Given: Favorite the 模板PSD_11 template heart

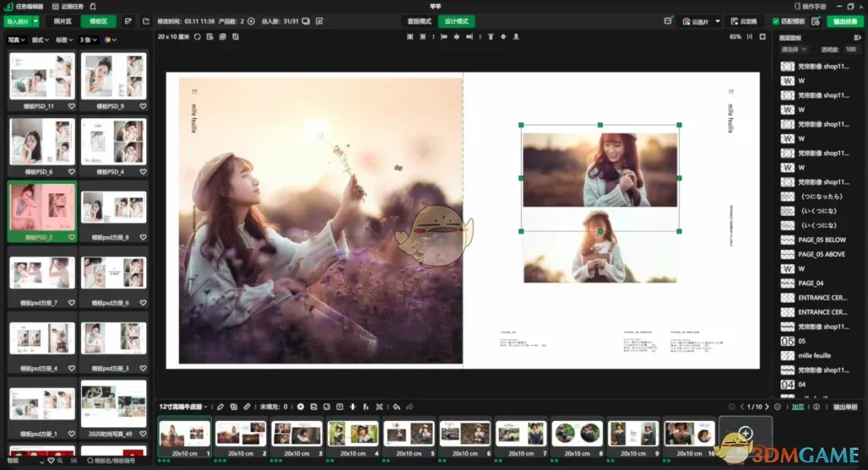Looking at the screenshot, I should [72, 106].
